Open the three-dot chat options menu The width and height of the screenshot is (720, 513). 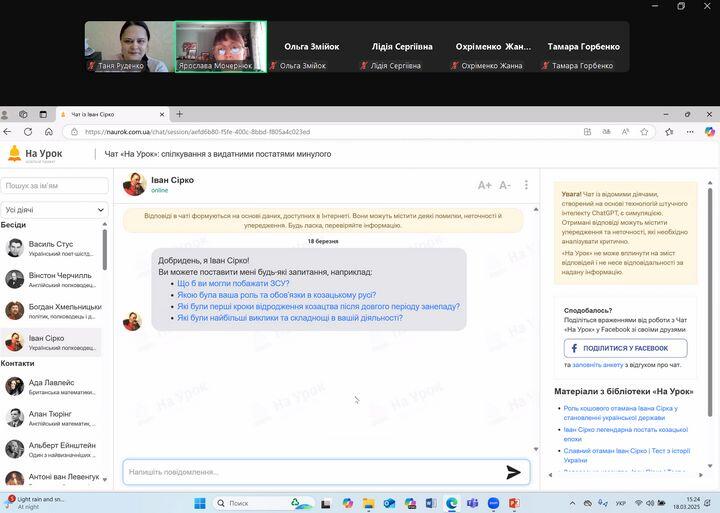pyautogui.click(x=526, y=185)
